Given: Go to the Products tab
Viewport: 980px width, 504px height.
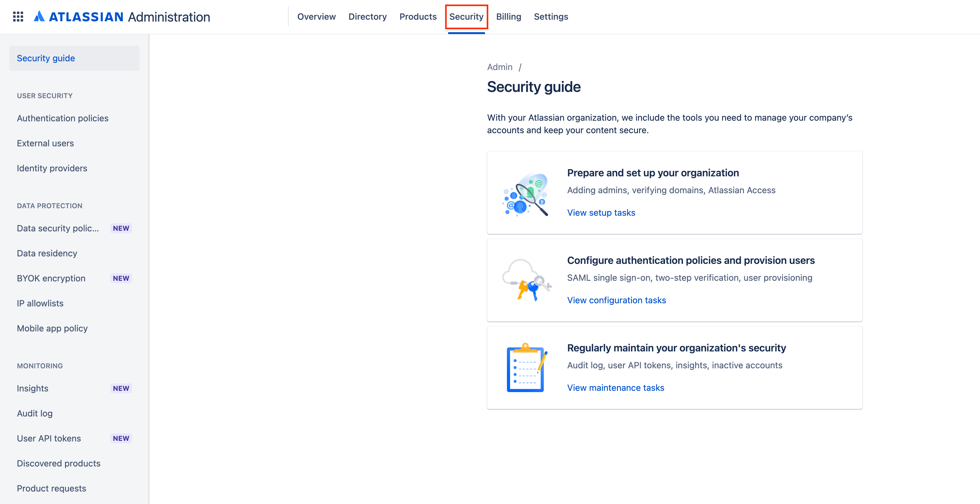Looking at the screenshot, I should [x=418, y=17].
